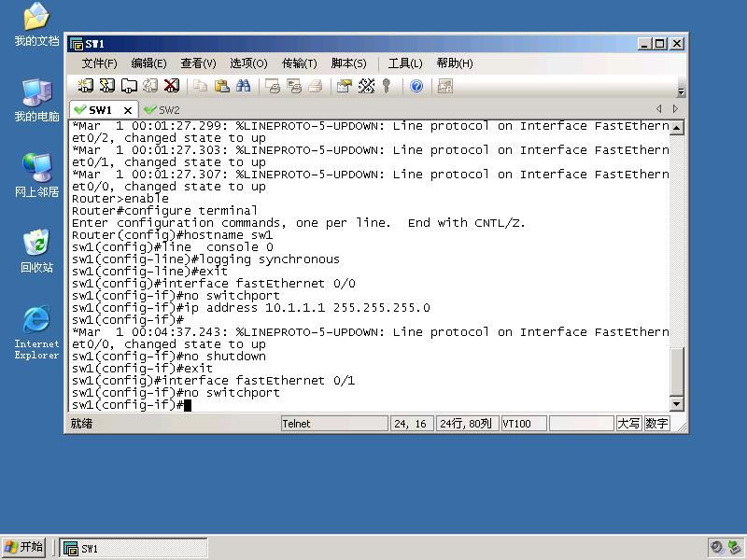Click the Quick Connect lightning icon
Screen dimensions: 747x560
coord(106,86)
